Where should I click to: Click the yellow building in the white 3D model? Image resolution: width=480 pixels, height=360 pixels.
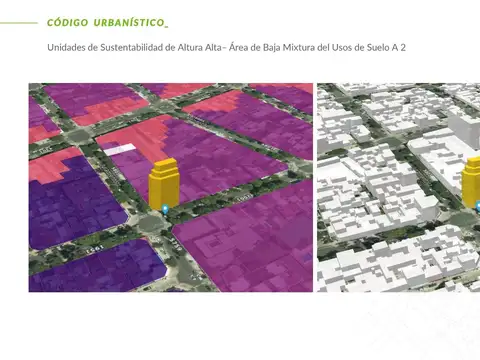pyautogui.click(x=471, y=182)
